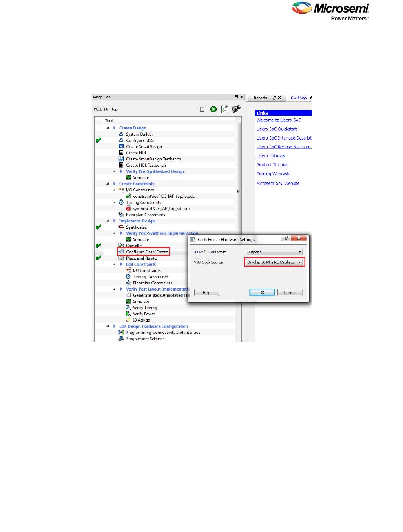Collapse the Implement Design tree node
This screenshot has height=532, width=403.
point(108,221)
